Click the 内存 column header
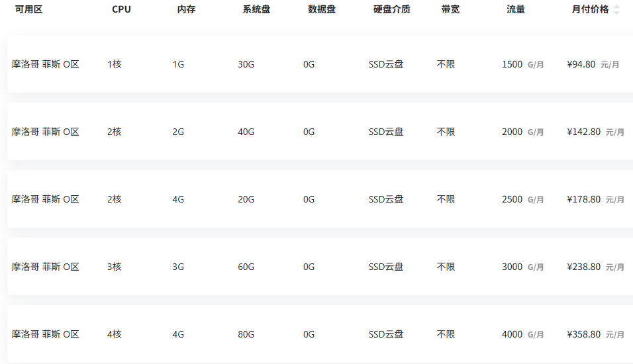The image size is (633, 364). pyautogui.click(x=186, y=9)
